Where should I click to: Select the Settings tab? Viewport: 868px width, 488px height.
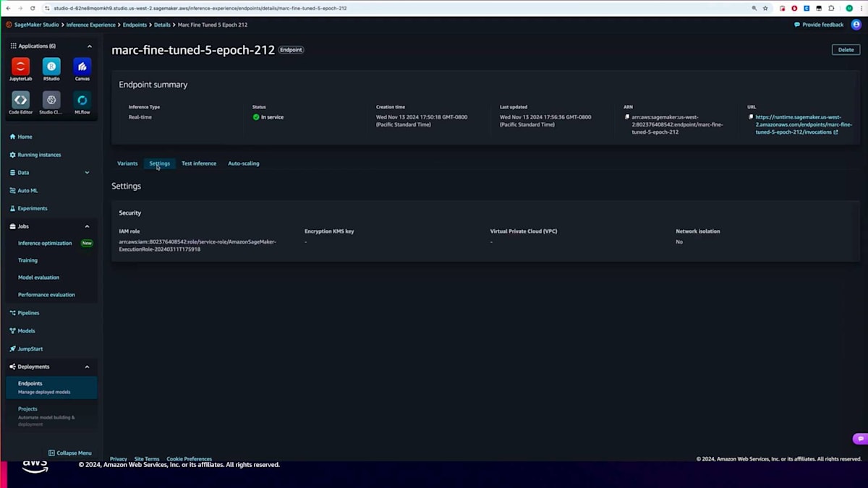coord(159,163)
